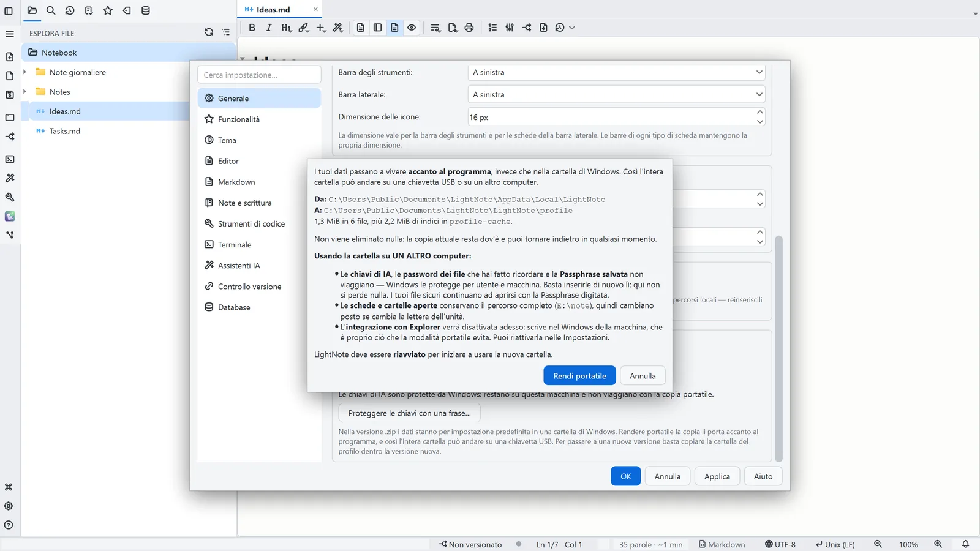Toggle the sidebar panel icon at top left
The image size is (980, 551).
pyautogui.click(x=9, y=10)
